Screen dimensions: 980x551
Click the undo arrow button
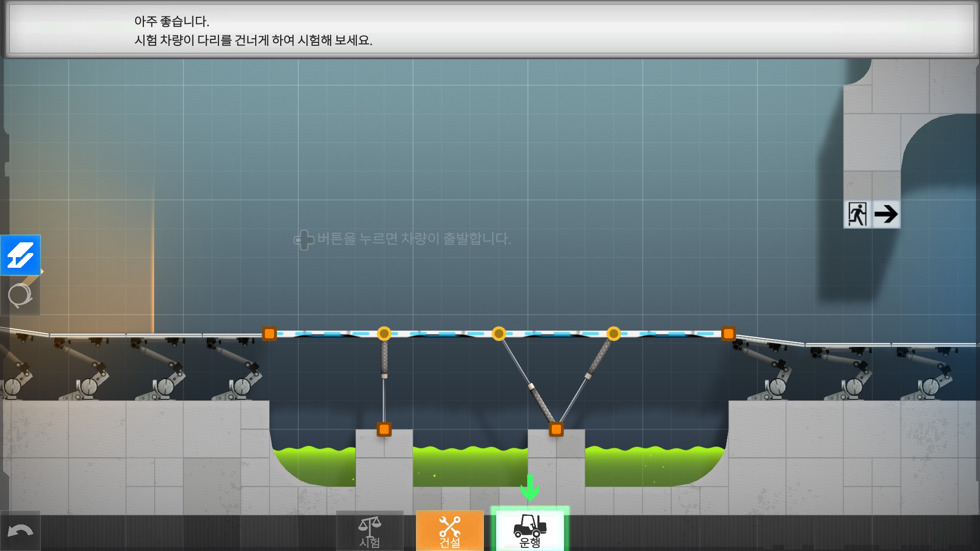(20, 532)
